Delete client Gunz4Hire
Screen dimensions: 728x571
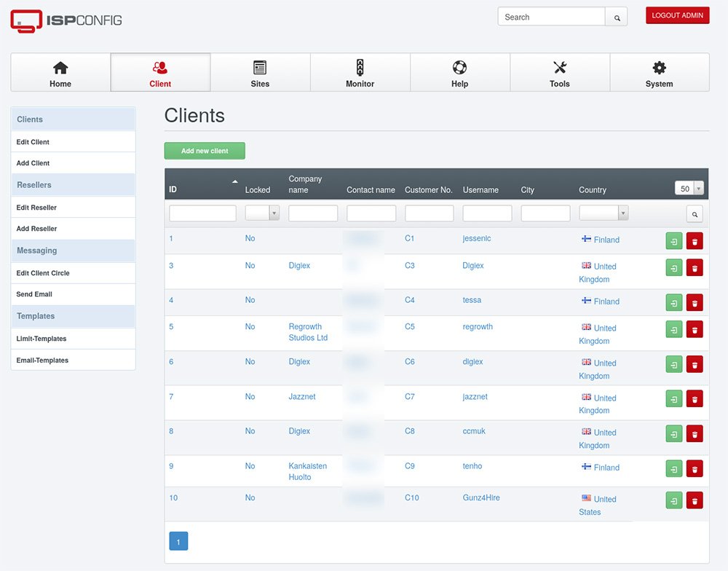[695, 500]
